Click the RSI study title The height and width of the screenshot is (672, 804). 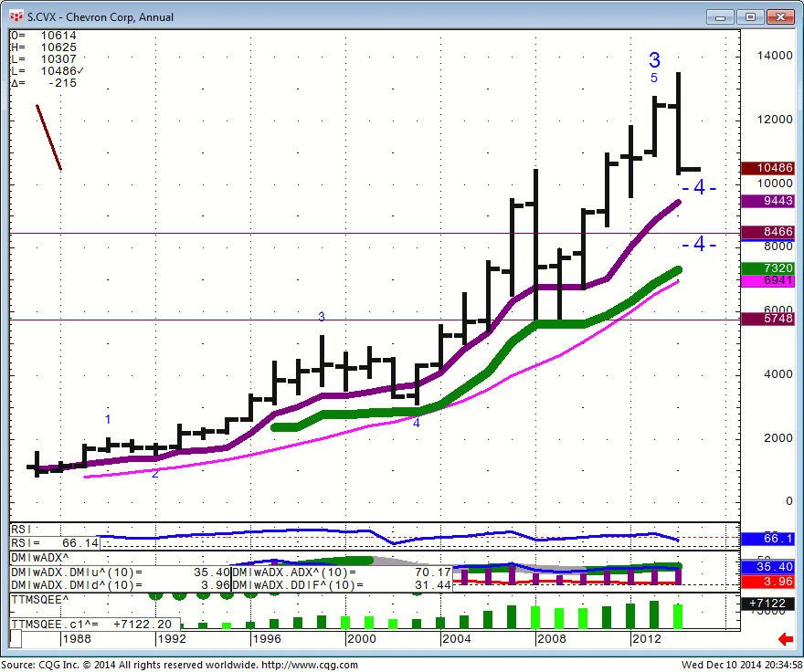point(22,530)
